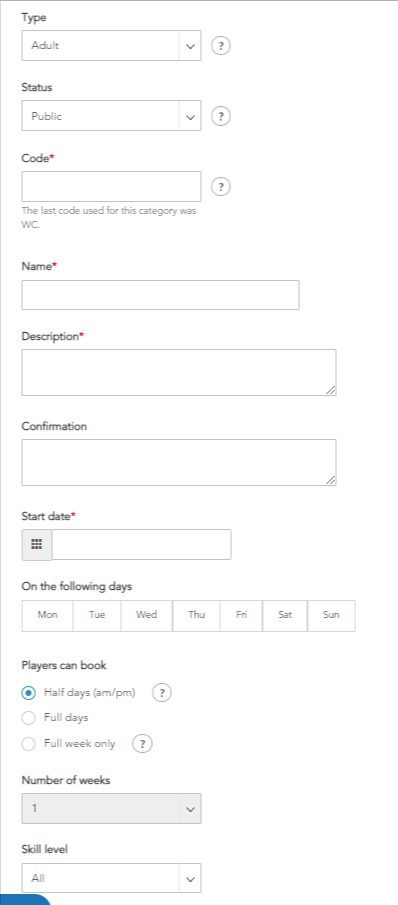The width and height of the screenshot is (398, 905).
Task: Click the help icon next to Type
Action: point(221,46)
